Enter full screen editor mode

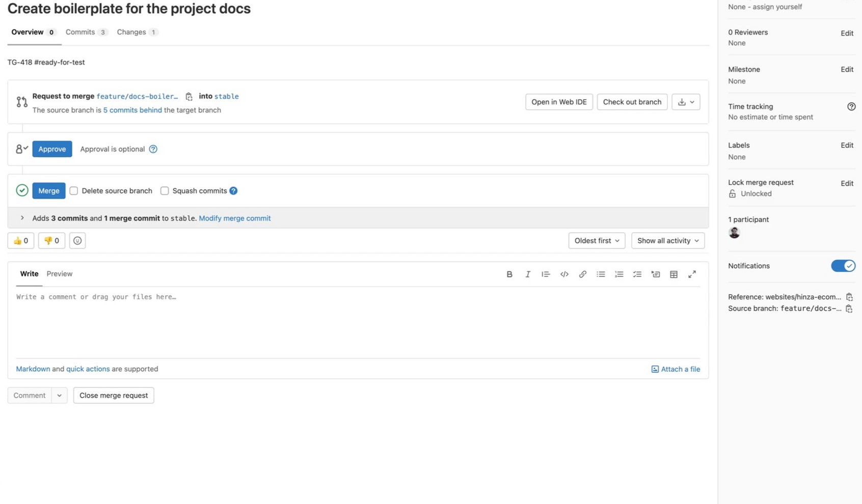click(692, 274)
